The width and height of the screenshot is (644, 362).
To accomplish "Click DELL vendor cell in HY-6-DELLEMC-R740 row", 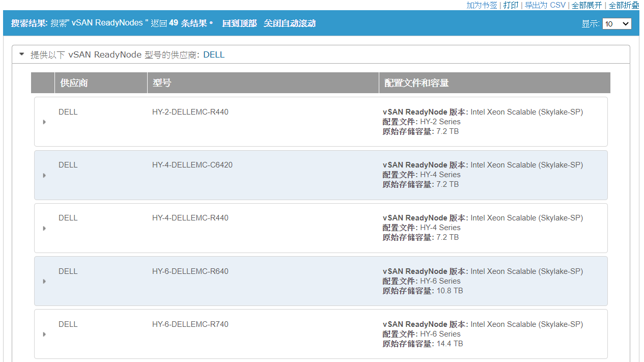I will (x=68, y=324).
